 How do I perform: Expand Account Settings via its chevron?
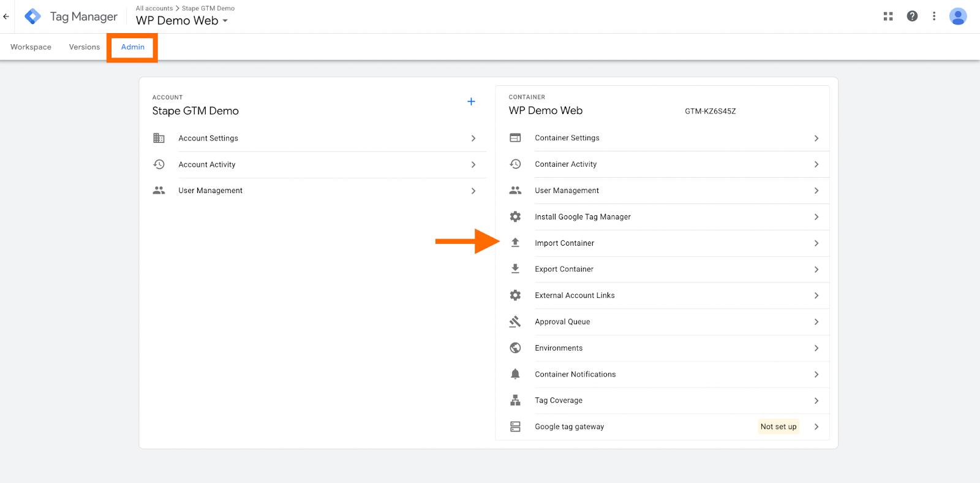(x=473, y=139)
